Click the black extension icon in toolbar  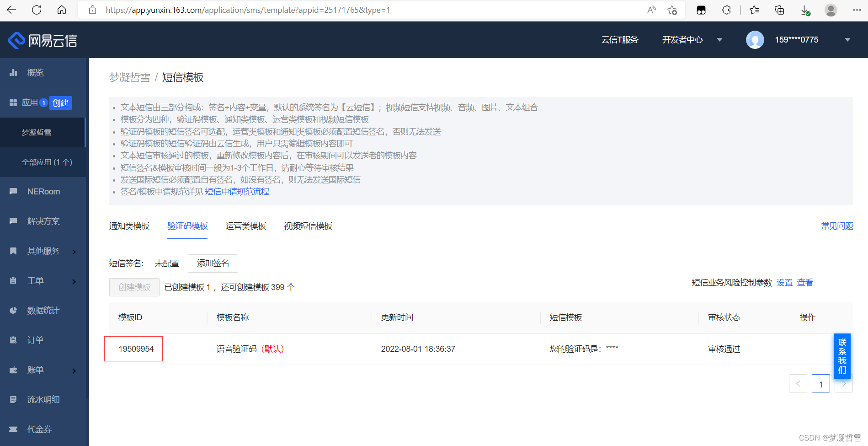[701, 10]
